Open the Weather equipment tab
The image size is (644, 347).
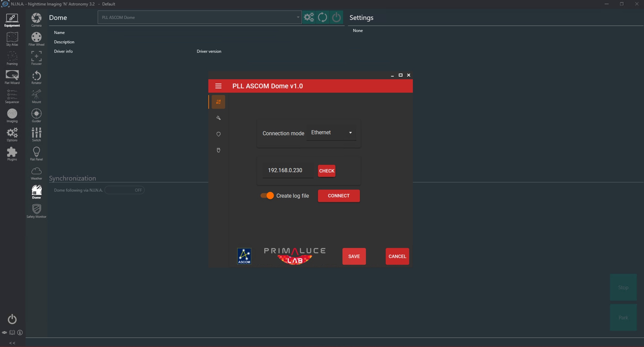[36, 173]
